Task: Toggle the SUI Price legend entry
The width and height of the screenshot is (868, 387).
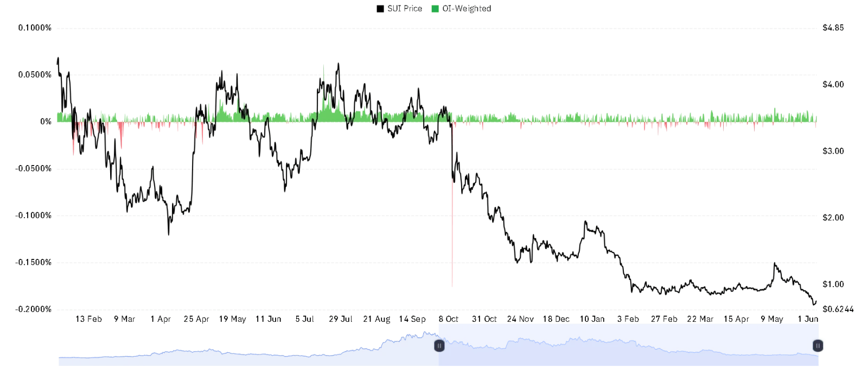Action: click(x=399, y=9)
